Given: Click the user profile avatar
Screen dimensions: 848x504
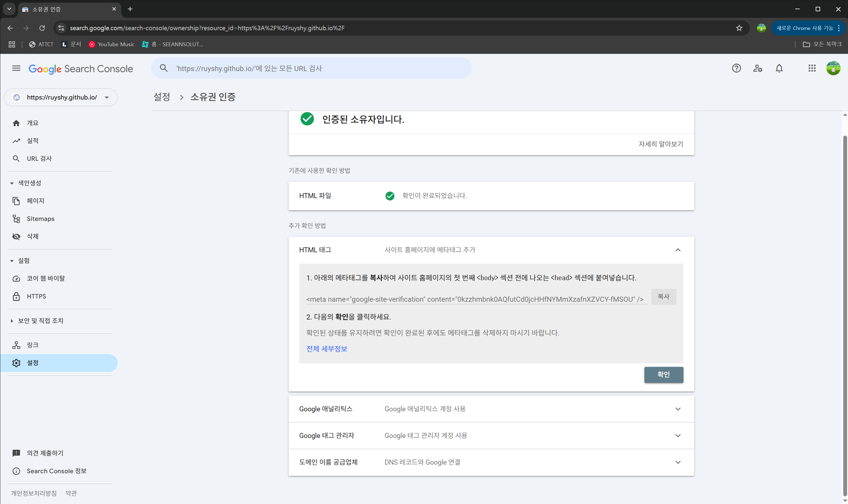Looking at the screenshot, I should (833, 68).
